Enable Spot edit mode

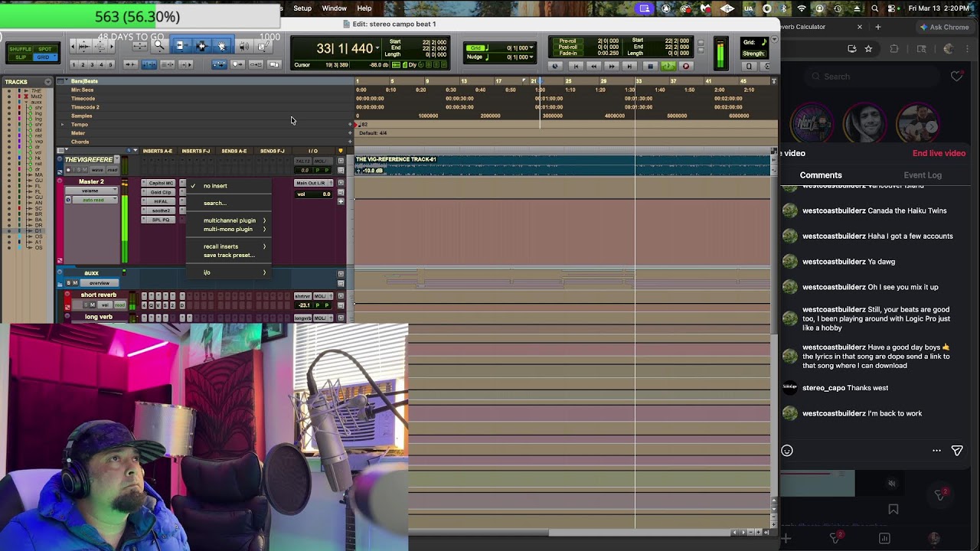tap(44, 49)
